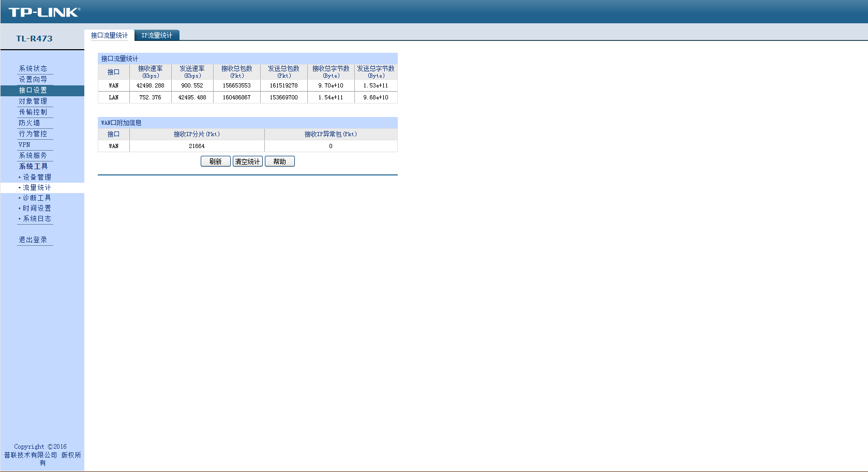
Task: Click the TL-R473 model name
Action: coord(34,38)
